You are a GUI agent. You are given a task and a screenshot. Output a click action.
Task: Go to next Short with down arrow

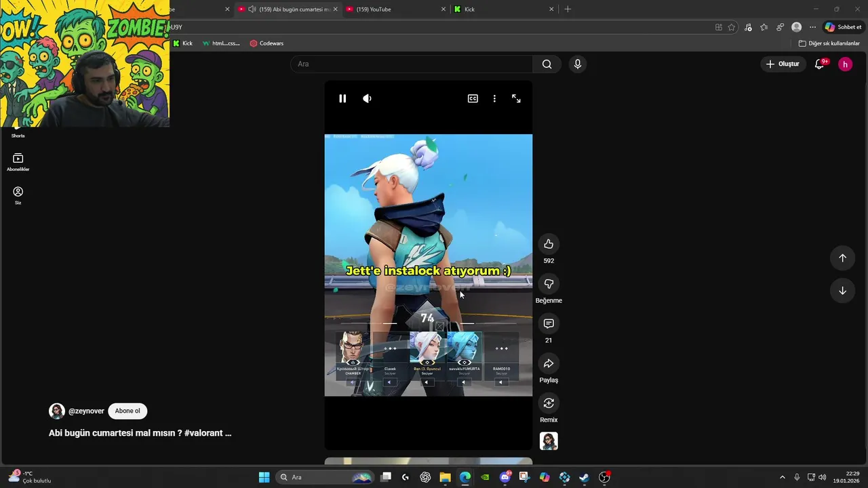click(x=842, y=291)
